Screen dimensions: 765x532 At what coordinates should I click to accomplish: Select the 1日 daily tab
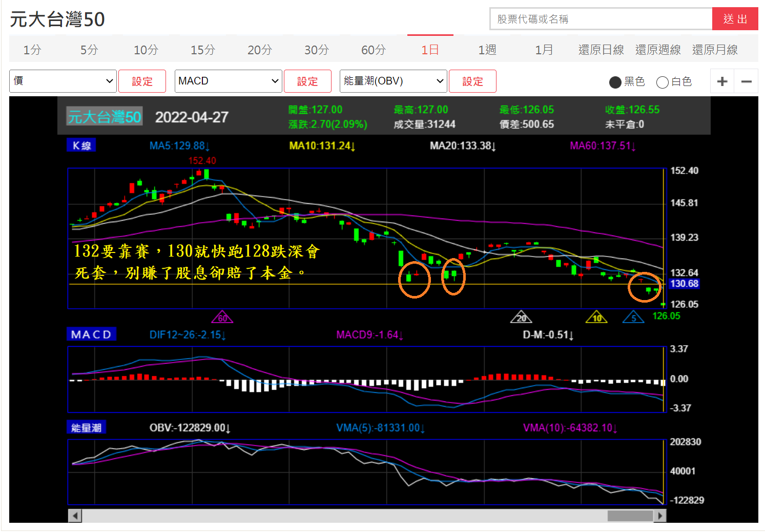430,50
